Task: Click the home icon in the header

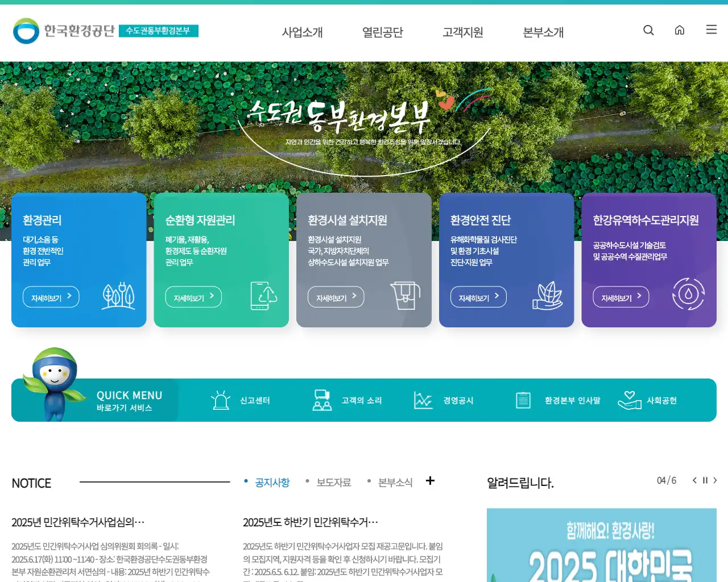Action: pyautogui.click(x=680, y=30)
